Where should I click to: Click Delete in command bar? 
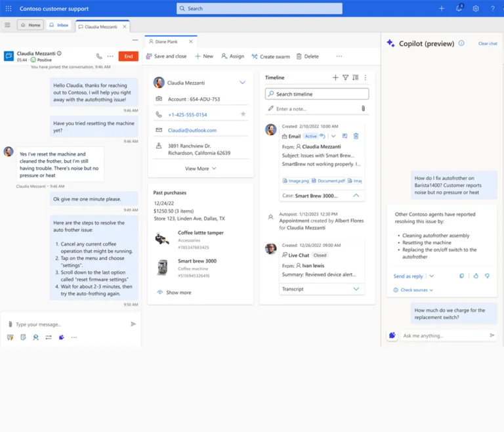pos(308,56)
